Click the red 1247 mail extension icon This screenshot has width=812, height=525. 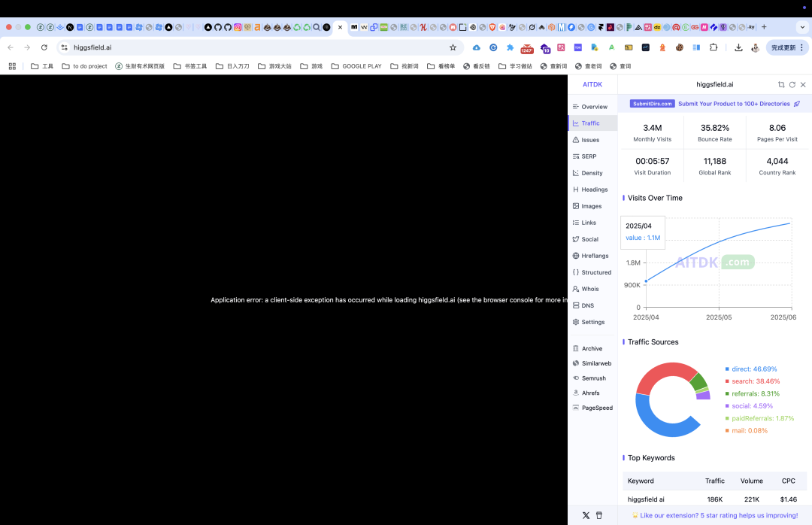point(527,48)
